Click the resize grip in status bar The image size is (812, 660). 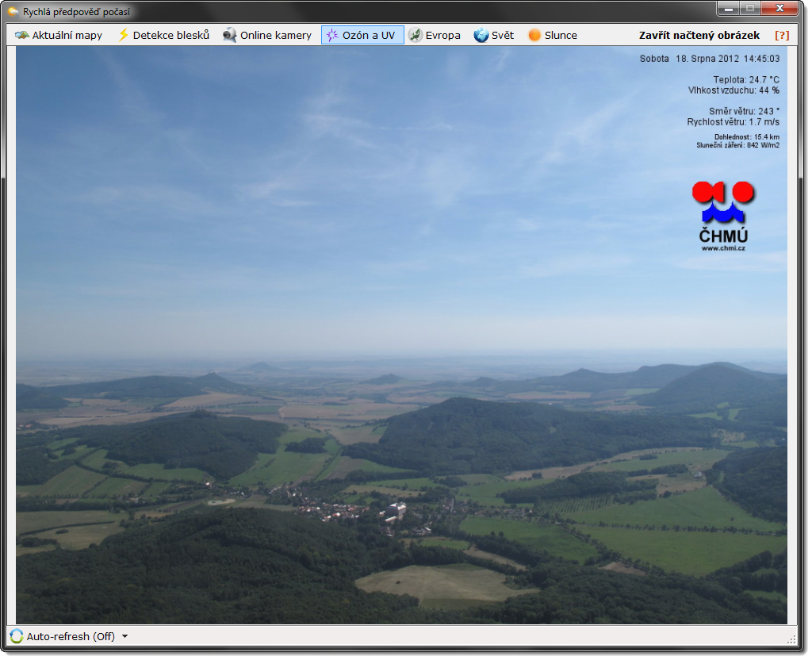[791, 639]
